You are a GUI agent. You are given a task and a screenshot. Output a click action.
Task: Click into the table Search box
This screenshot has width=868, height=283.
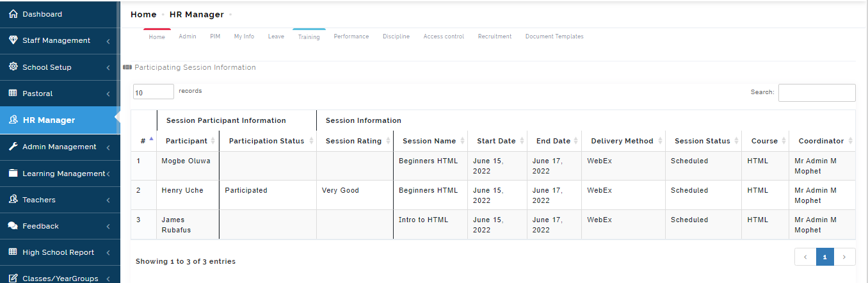pyautogui.click(x=817, y=93)
